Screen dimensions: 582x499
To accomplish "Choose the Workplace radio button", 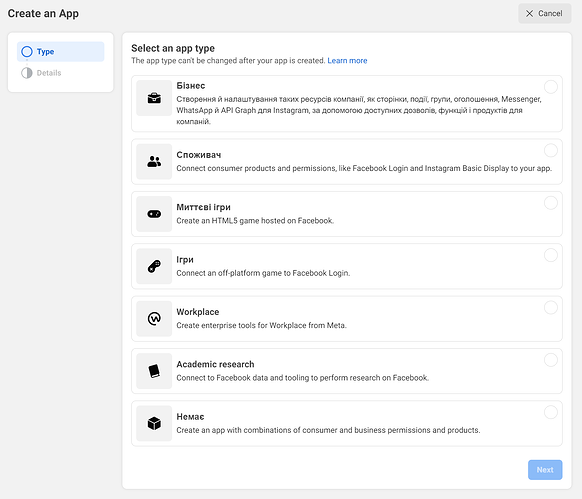I will tap(550, 307).
